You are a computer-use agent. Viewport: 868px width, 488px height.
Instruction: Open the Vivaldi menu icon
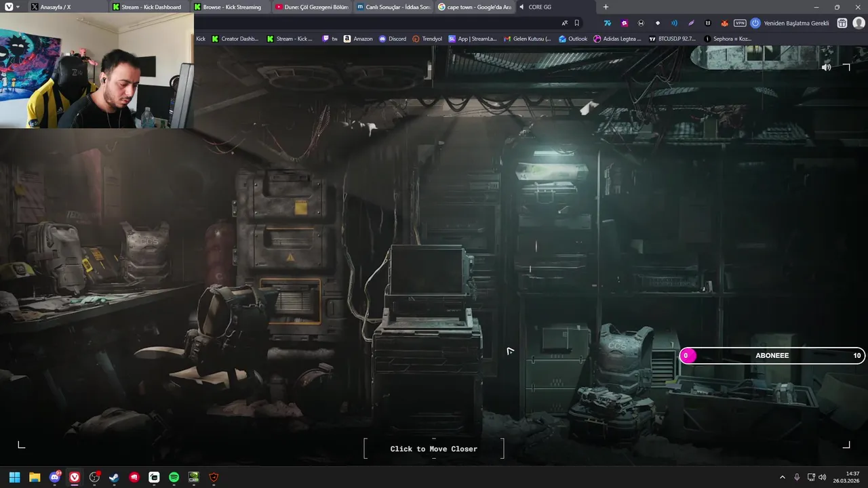tap(9, 7)
